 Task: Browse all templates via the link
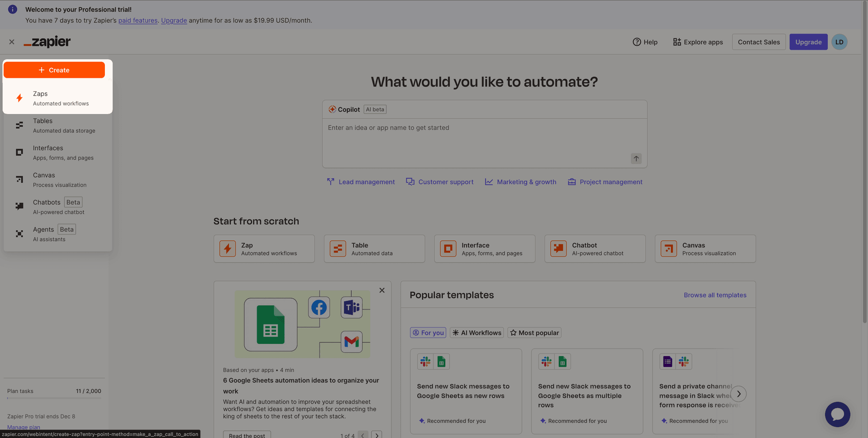715,295
